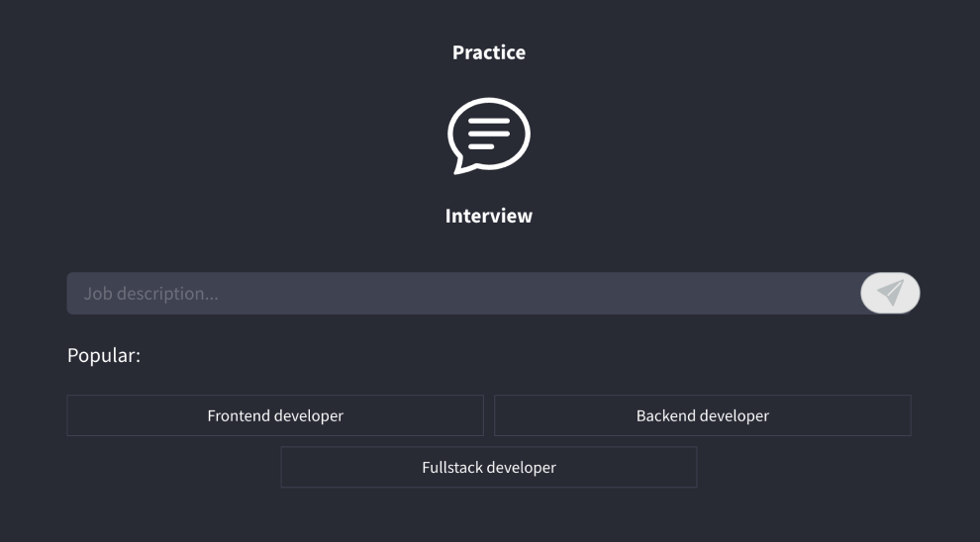Start a Backend developer practice interview

(x=702, y=415)
